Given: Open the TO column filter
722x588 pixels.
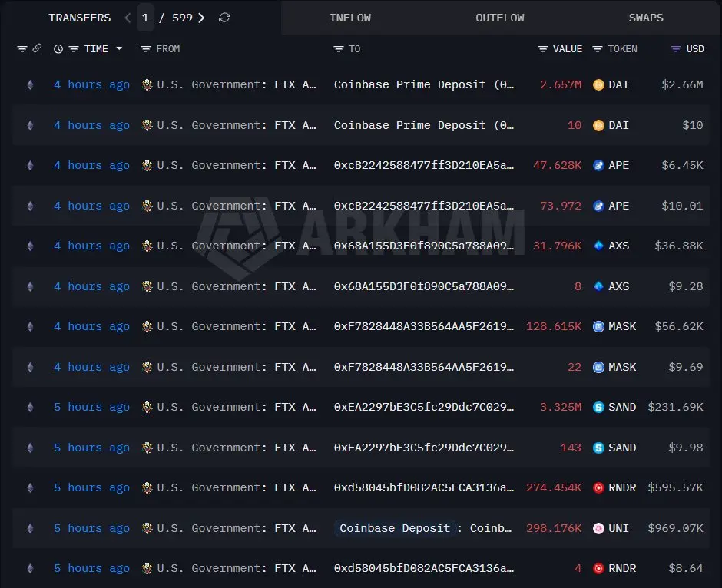Looking at the screenshot, I should [339, 49].
